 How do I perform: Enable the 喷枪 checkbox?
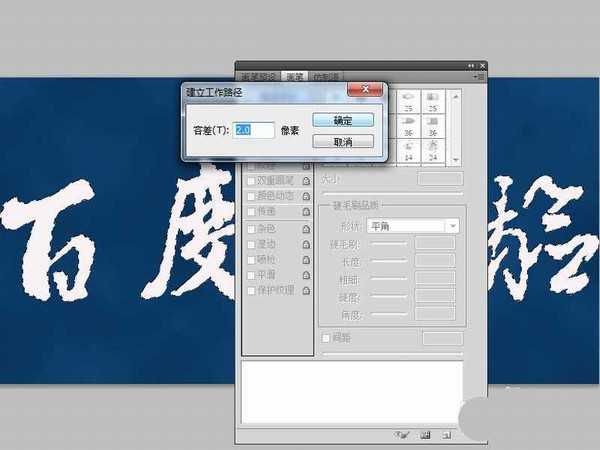(251, 260)
